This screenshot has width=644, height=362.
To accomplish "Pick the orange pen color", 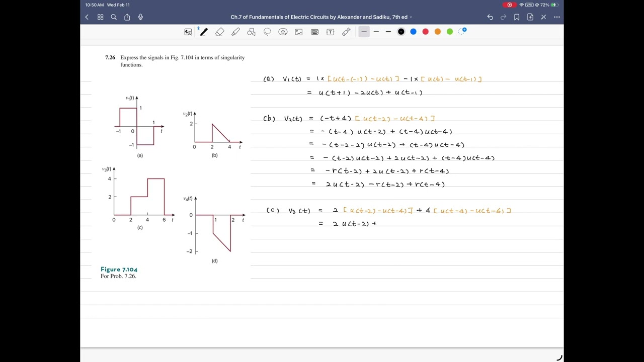I will coord(438,32).
